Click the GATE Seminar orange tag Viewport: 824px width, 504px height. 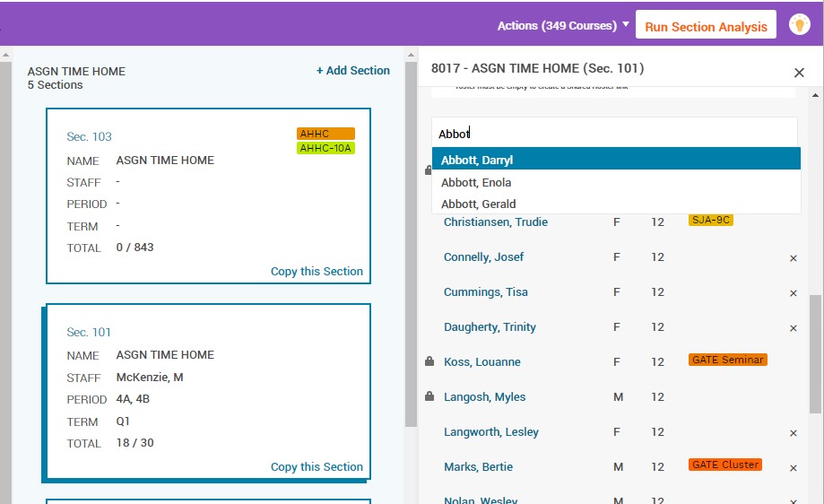pyautogui.click(x=727, y=360)
